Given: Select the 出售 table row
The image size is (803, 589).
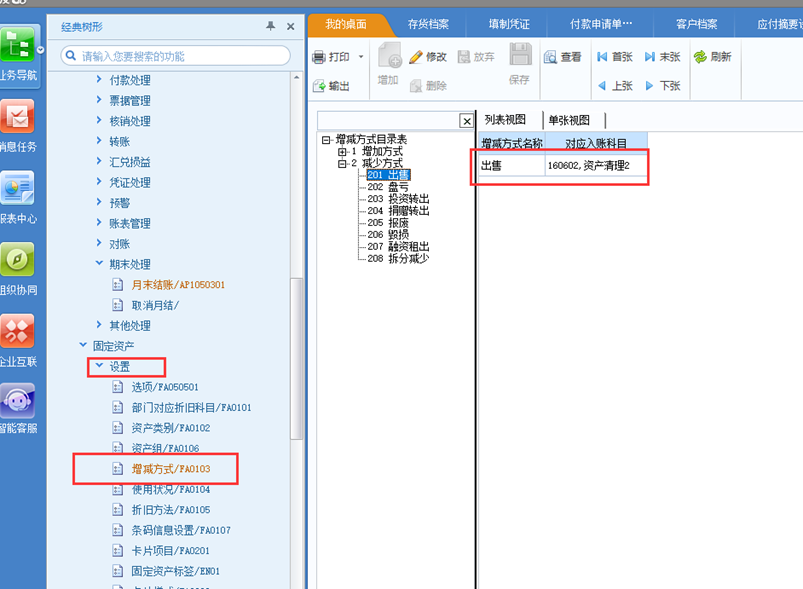Looking at the screenshot, I should tap(560, 165).
